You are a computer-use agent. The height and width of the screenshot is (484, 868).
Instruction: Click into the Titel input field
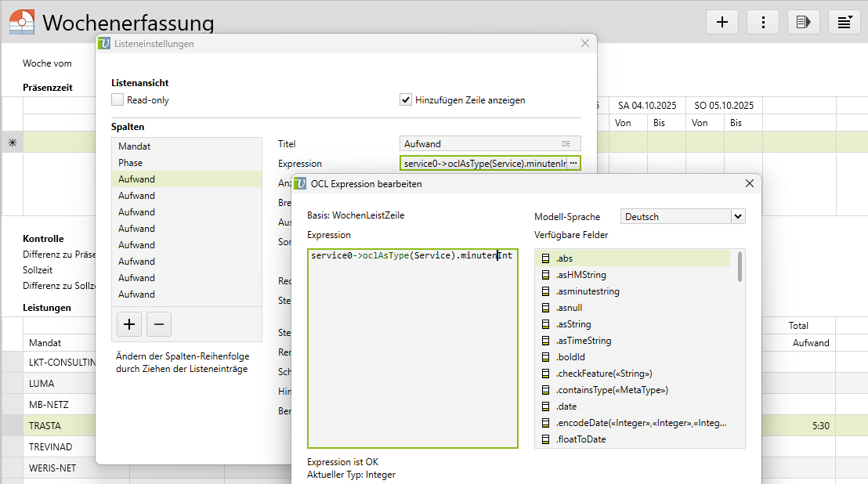[478, 144]
